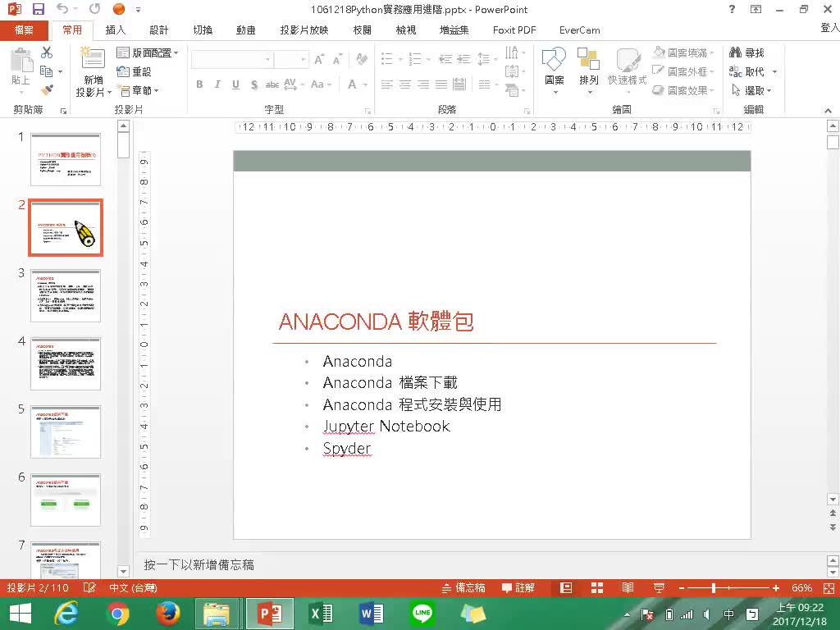Clear all formatting with eraser icon
The image size is (840, 630).
[362, 59]
